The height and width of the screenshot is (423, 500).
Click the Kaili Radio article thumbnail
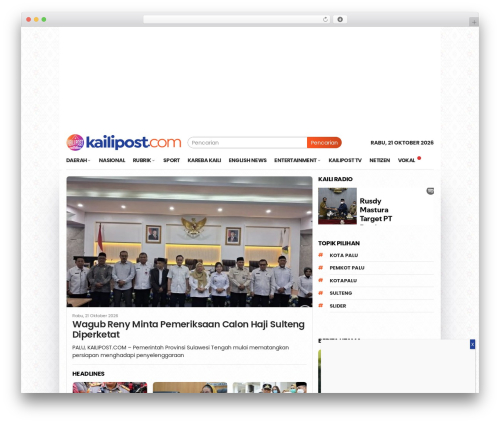[x=337, y=206]
